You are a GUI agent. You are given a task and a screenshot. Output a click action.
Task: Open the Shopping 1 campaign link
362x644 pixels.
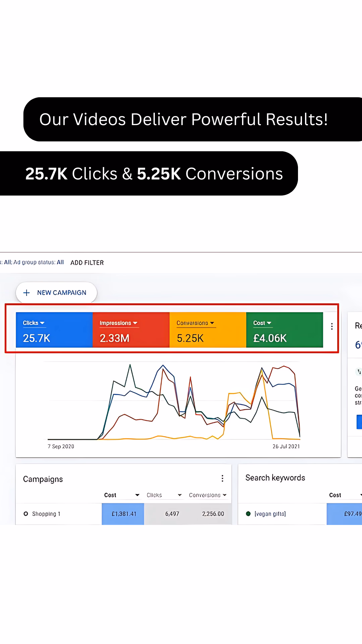point(46,514)
